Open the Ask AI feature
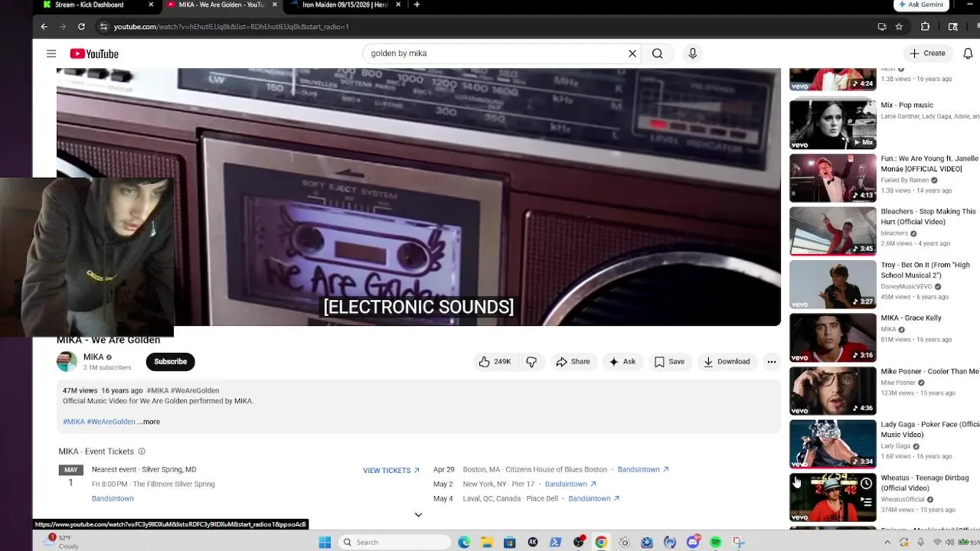980x551 pixels. tap(622, 362)
